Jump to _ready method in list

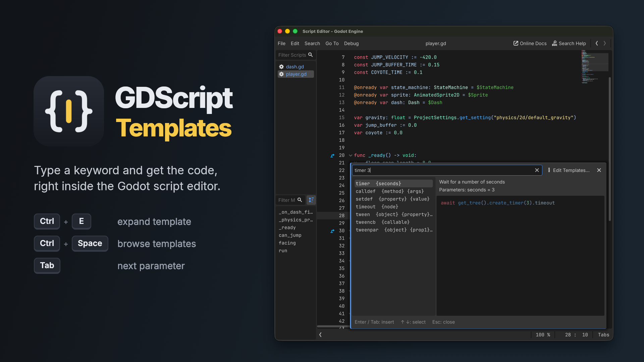pyautogui.click(x=296, y=228)
